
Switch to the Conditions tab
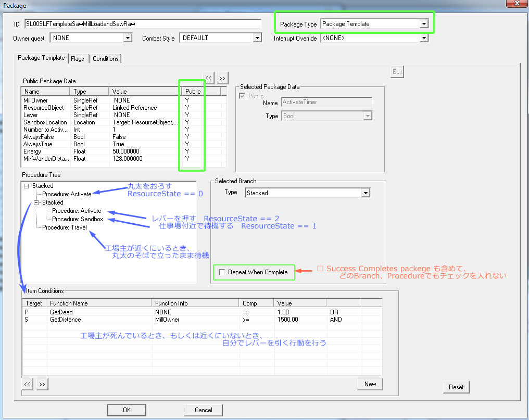pos(105,59)
